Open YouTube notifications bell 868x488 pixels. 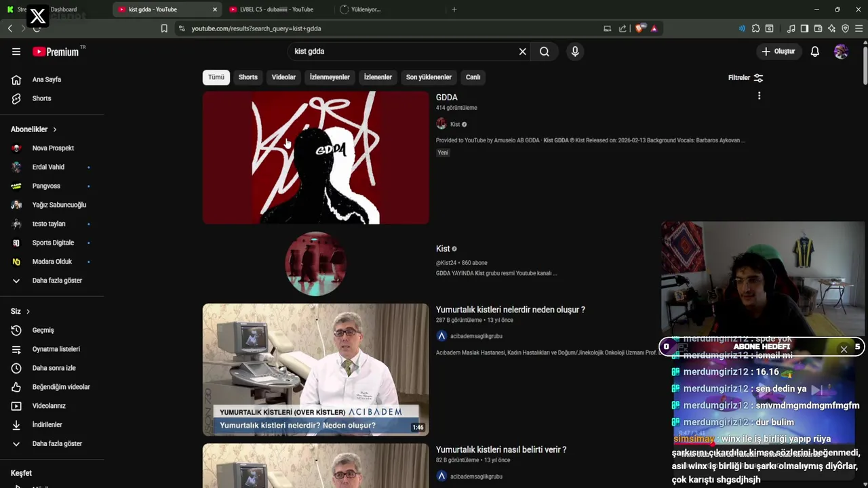(815, 52)
